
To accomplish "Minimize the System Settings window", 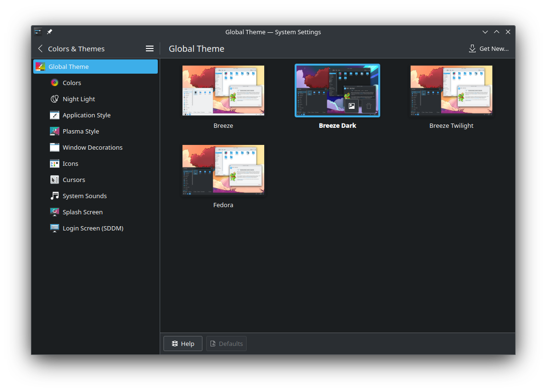I will pyautogui.click(x=485, y=32).
